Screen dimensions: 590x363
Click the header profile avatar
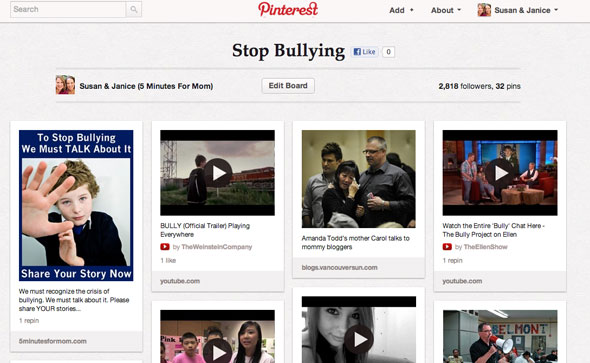[x=484, y=10]
